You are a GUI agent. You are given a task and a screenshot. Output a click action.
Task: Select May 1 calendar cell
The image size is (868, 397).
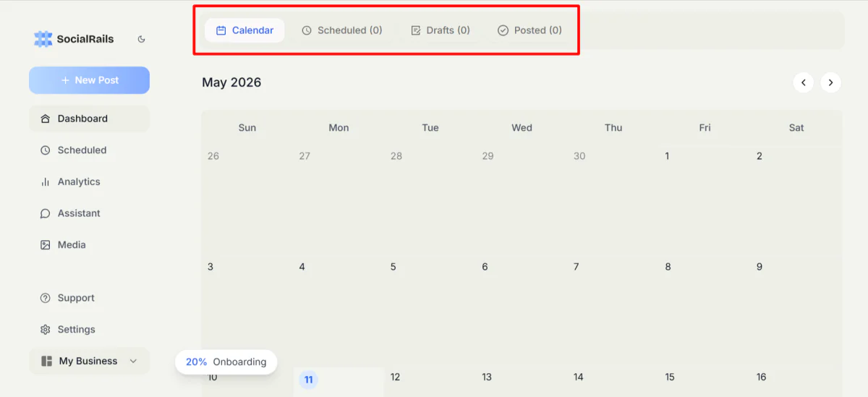[x=705, y=201]
